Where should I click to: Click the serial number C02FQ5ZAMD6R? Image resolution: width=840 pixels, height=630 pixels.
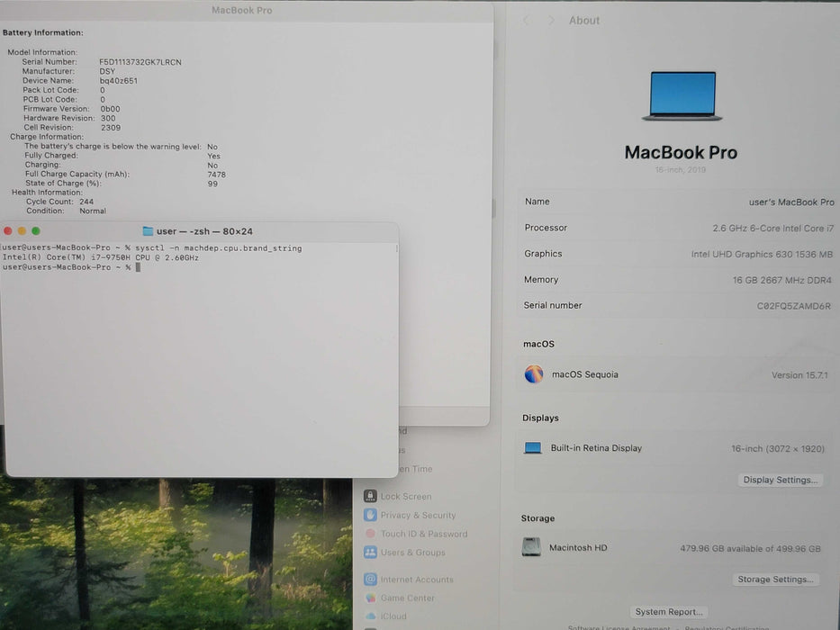793,306
